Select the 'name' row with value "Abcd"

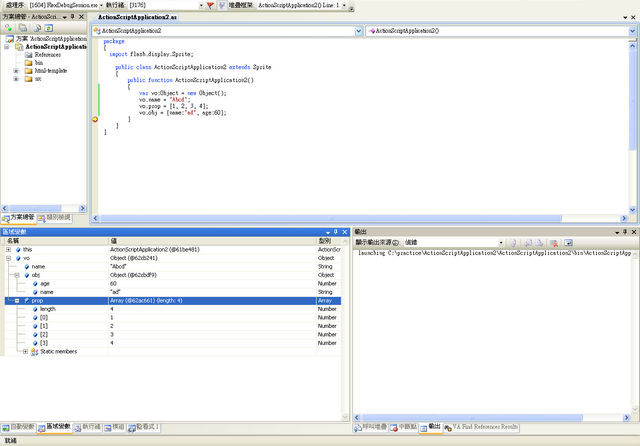[x=173, y=266]
